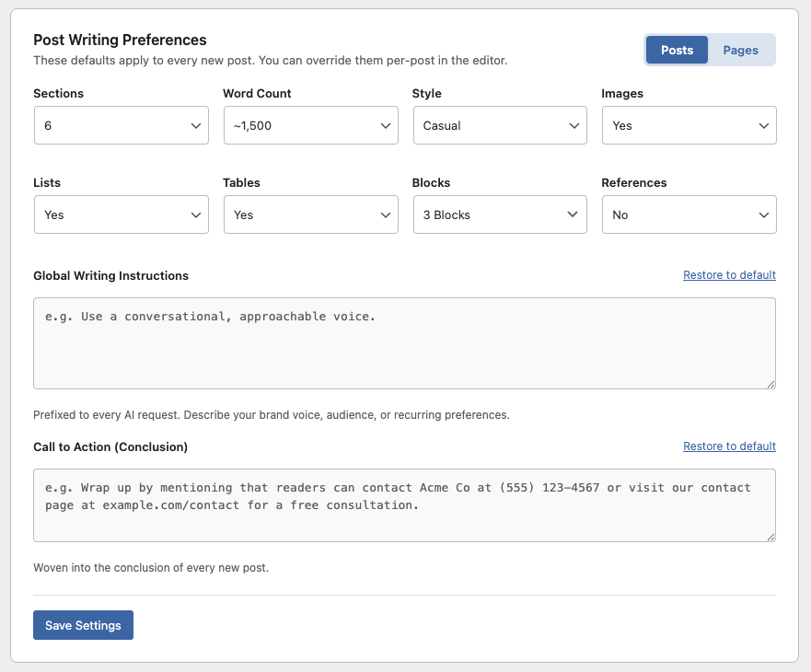The height and width of the screenshot is (672, 811).
Task: Open the Lists dropdown
Action: (122, 214)
